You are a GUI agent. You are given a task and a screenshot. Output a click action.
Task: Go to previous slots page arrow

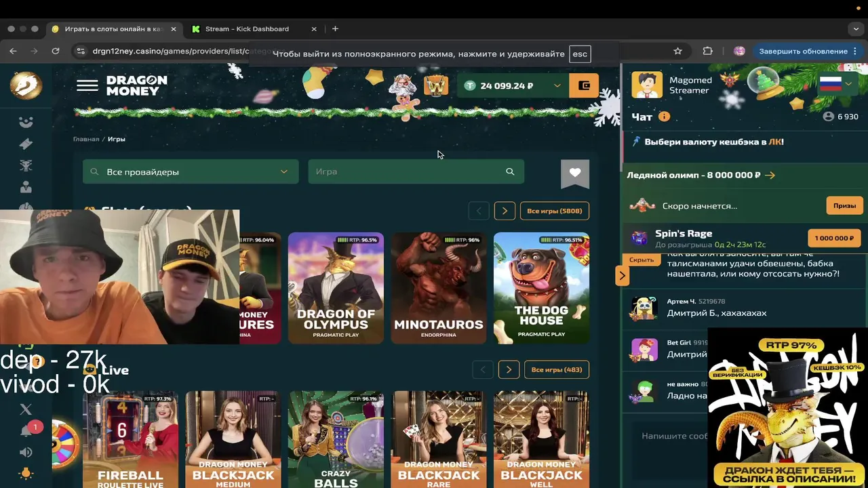479,211
